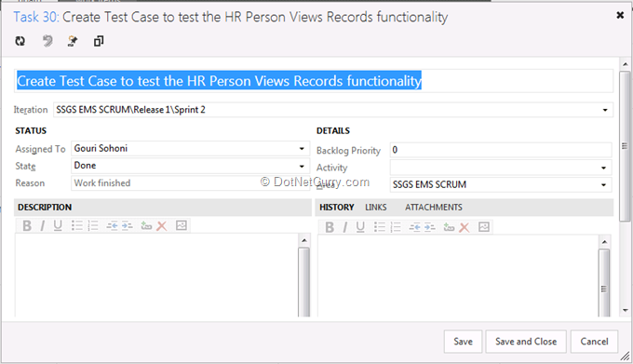The width and height of the screenshot is (633, 364).
Task: Switch to the Attachments tab
Action: 434,208
